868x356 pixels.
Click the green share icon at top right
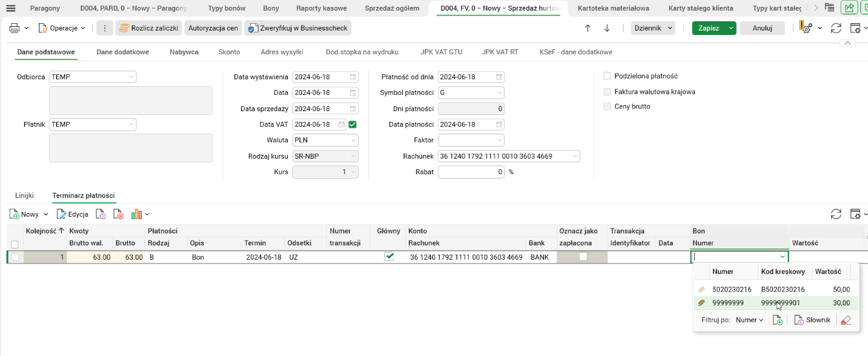point(849,7)
